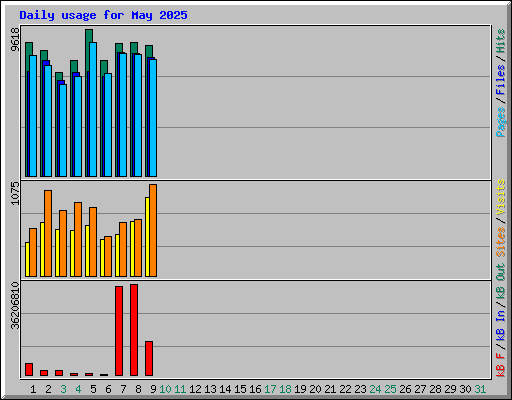Click the orange sites bar for day 2
512x400 pixels.
point(48,233)
